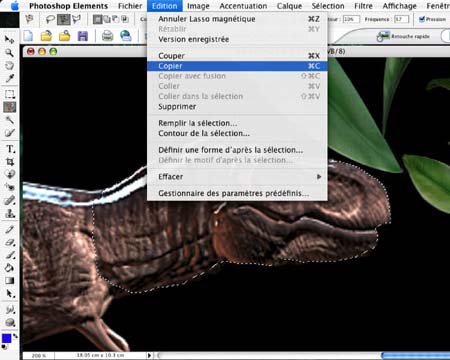450x360 pixels.
Task: Click the Fréquence input field
Action: [x=401, y=19]
